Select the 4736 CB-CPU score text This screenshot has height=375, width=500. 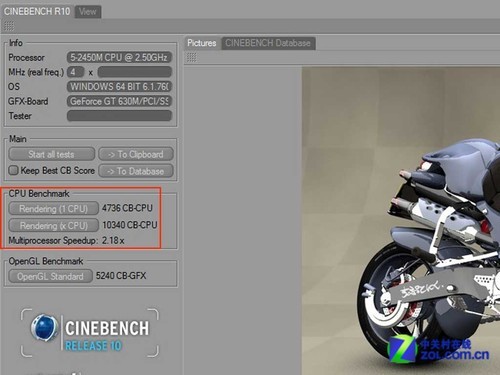click(127, 208)
